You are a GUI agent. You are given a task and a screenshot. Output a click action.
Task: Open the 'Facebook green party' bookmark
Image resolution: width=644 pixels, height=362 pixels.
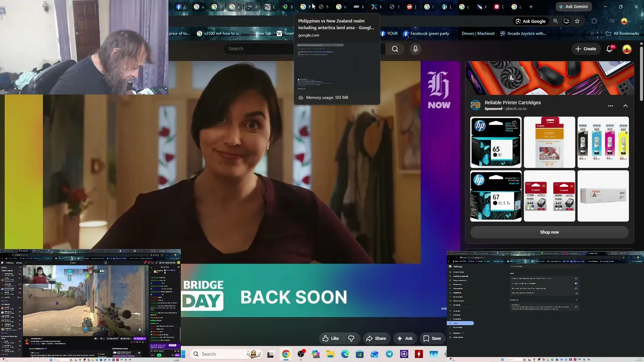(426, 34)
